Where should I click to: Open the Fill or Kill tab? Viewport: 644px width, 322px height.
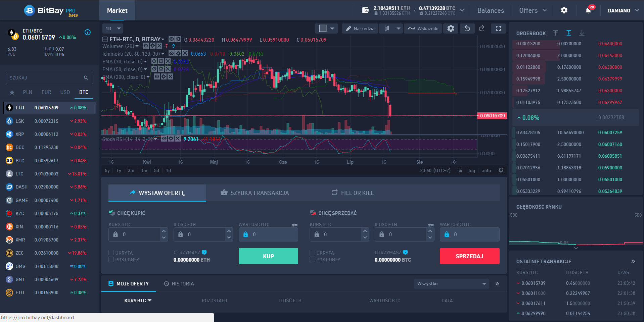tap(353, 193)
